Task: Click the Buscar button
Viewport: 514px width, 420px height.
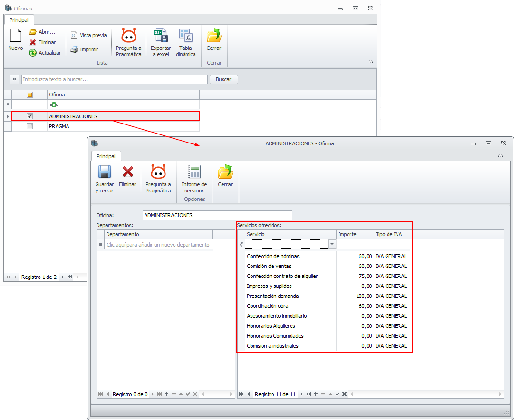Action: [x=223, y=79]
